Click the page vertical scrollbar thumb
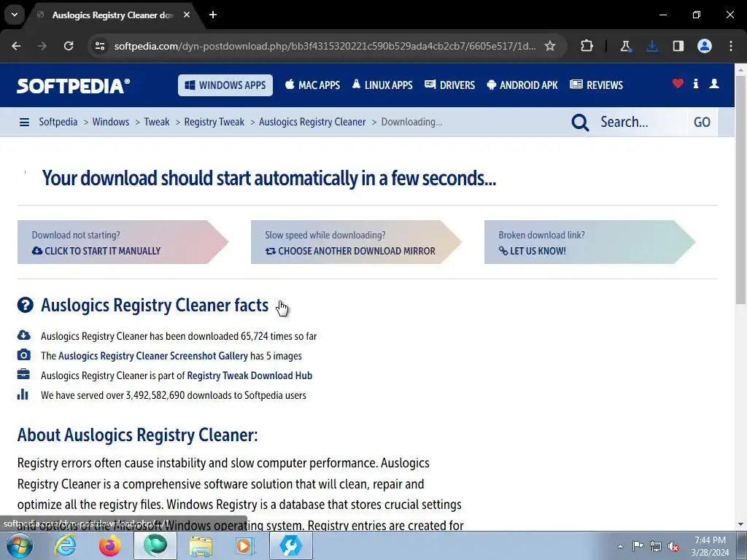 (740, 190)
